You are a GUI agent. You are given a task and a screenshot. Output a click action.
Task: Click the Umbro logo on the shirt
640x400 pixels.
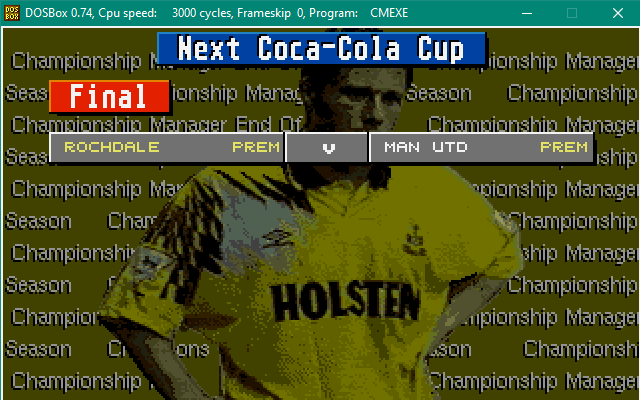(279, 238)
